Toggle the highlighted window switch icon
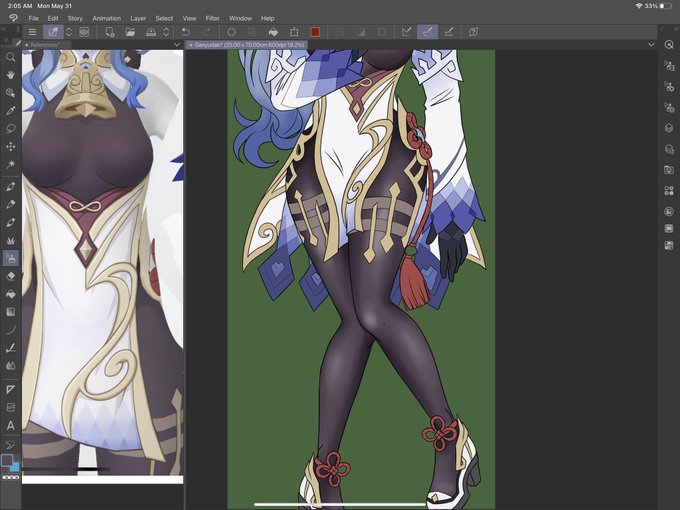680x510 pixels. pos(53,32)
